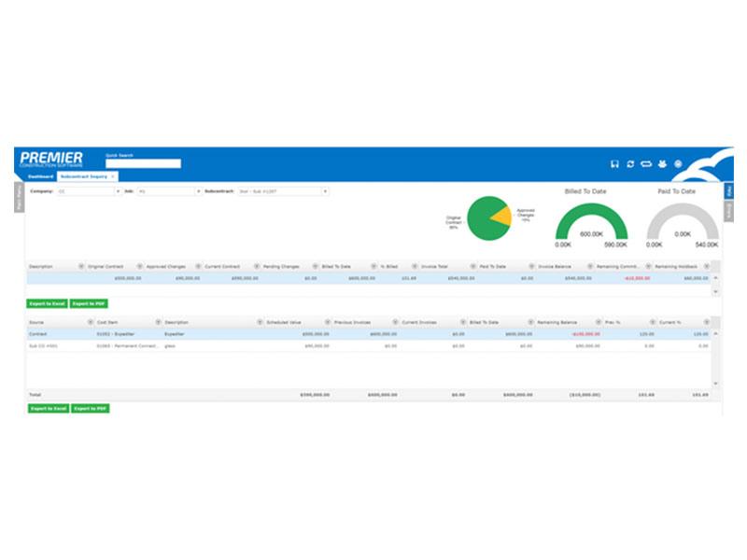This screenshot has height=560, width=747.
Task: Sort by Original Contract column header
Action: click(106, 267)
